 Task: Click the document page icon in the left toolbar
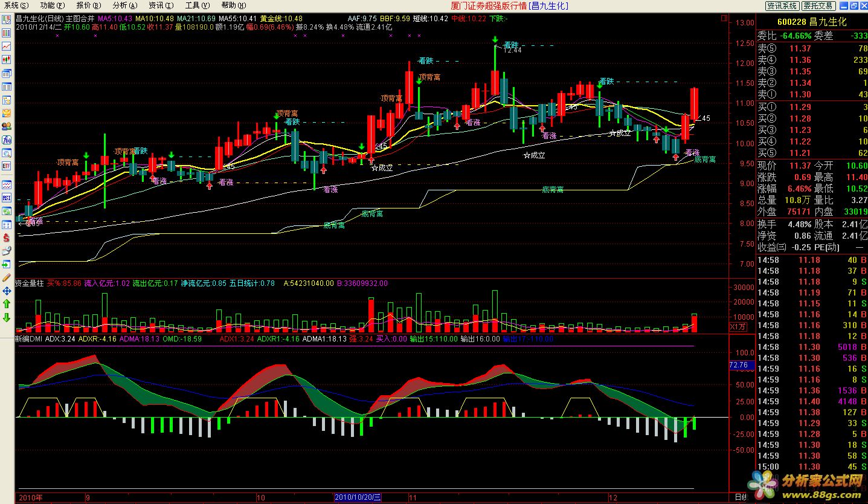(7, 100)
